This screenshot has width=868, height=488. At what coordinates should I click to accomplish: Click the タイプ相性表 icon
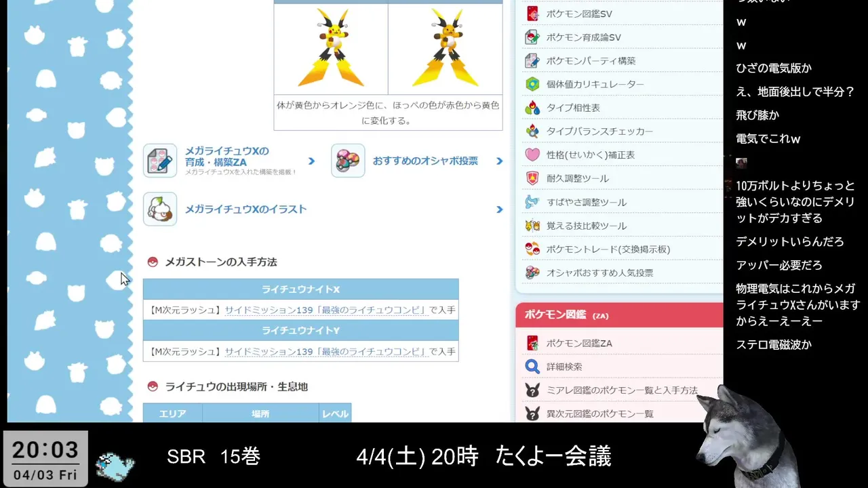coord(532,108)
